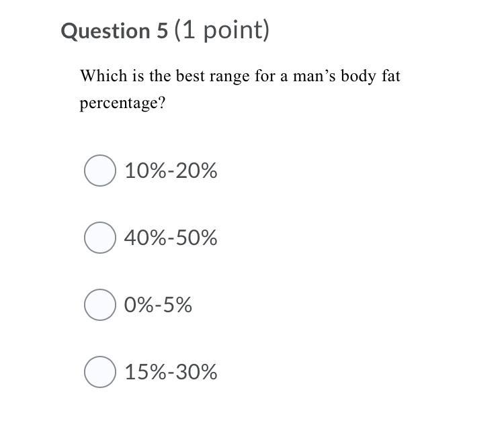Viewport: 504px width, 427px height.
Task: Pick the 15%-30% radio button
Action: tap(100, 372)
